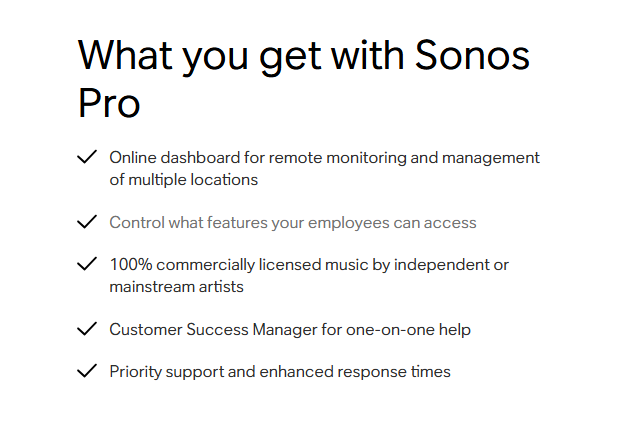Click checkmark next to Customer Success Manager
The height and width of the screenshot is (426, 642).
87,329
